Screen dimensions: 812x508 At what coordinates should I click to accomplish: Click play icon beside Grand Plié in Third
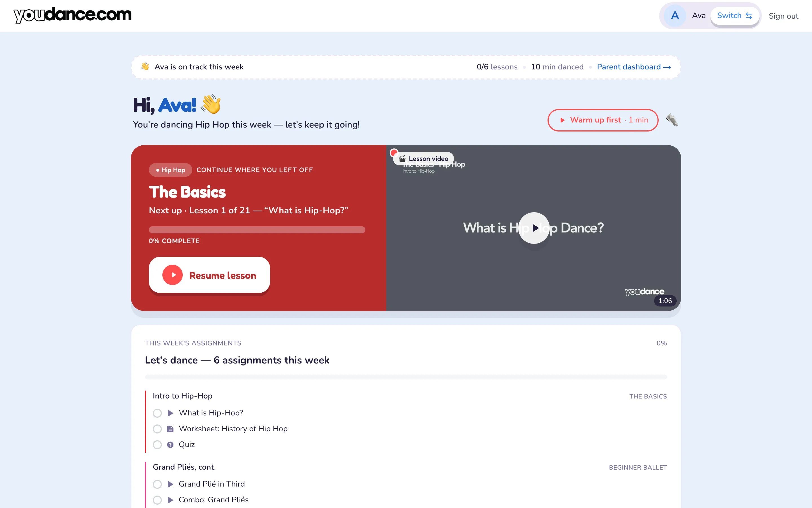coord(171,484)
